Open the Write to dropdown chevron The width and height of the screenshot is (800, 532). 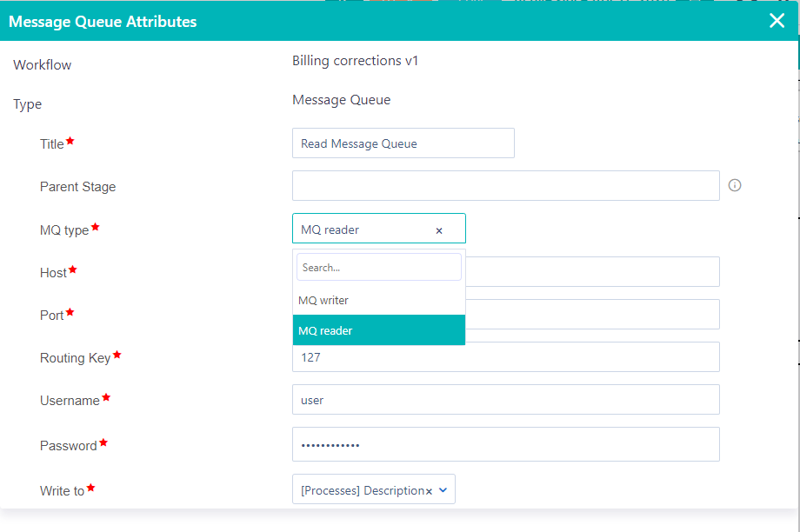444,489
